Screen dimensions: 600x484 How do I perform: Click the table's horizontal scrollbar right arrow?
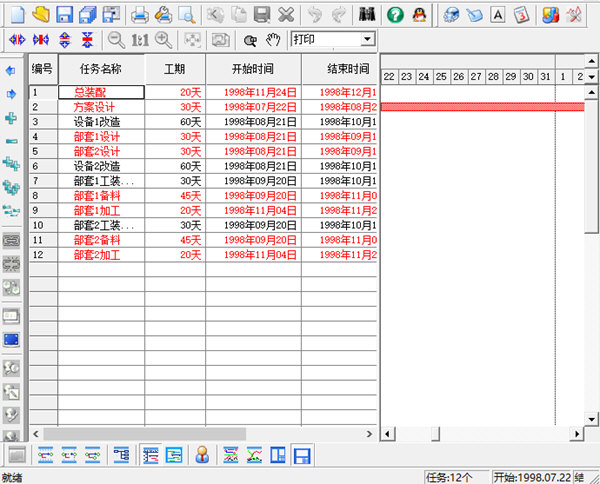point(371,433)
